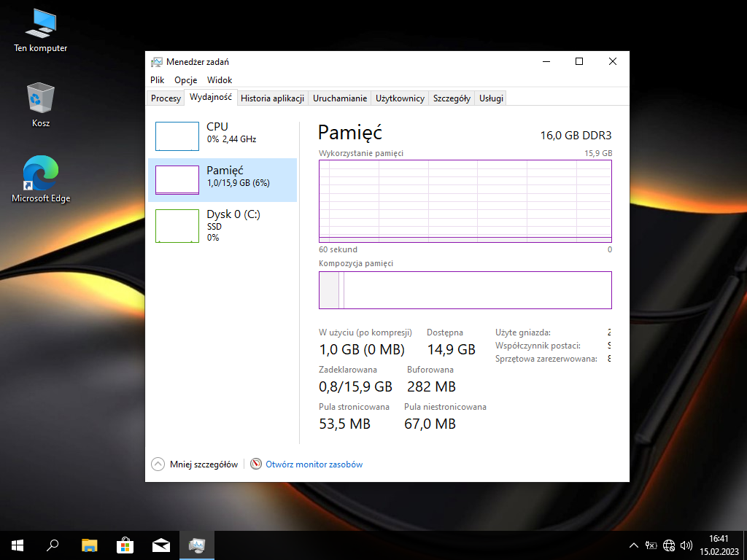Go to the Uruchamianie tab
The image size is (747, 560).
(x=340, y=98)
